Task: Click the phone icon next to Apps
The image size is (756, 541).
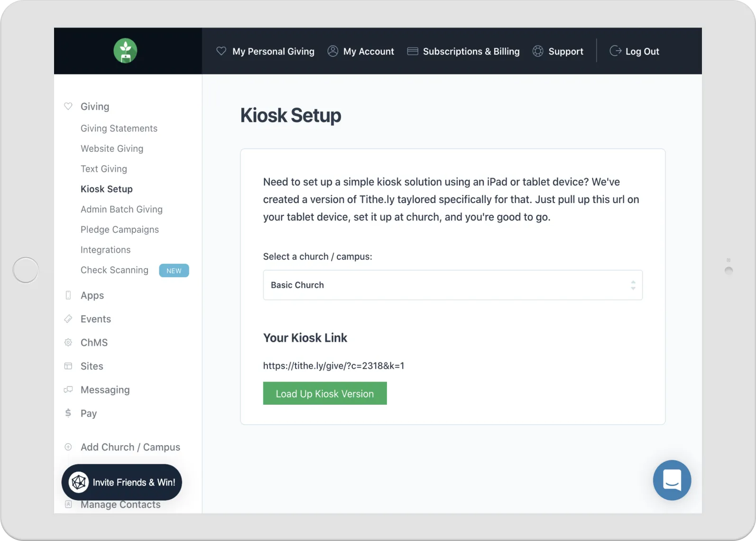Action: (68, 295)
